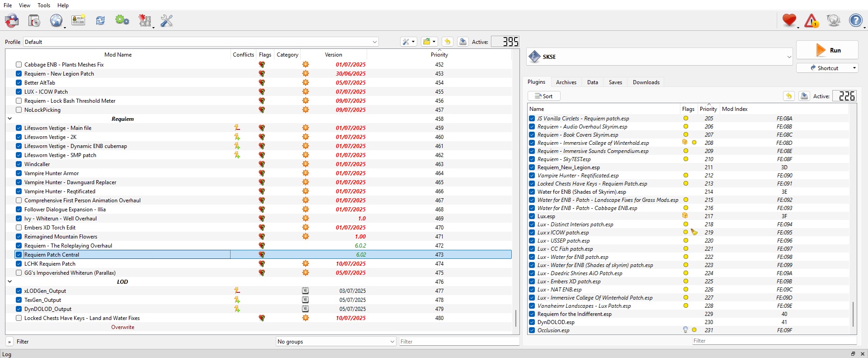
Task: Open the Shortcut dropdown button
Action: tap(827, 68)
